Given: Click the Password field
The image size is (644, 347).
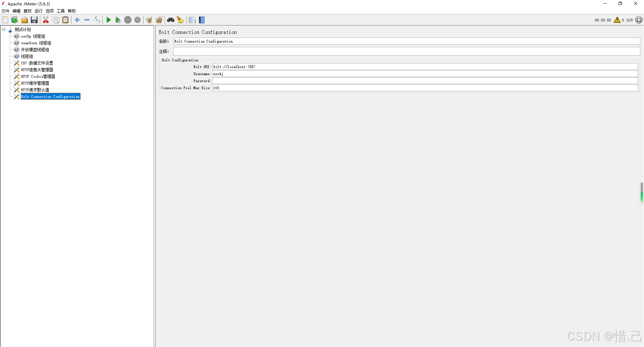Looking at the screenshot, I should click(425, 81).
